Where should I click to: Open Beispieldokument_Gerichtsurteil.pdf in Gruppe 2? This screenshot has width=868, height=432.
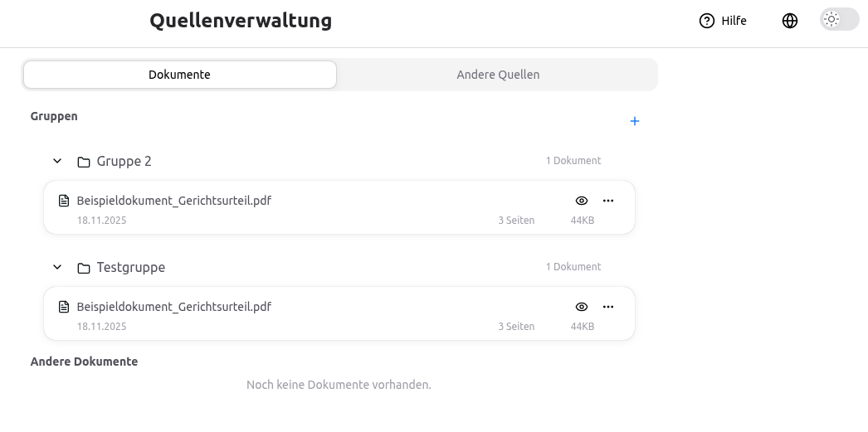click(x=174, y=201)
